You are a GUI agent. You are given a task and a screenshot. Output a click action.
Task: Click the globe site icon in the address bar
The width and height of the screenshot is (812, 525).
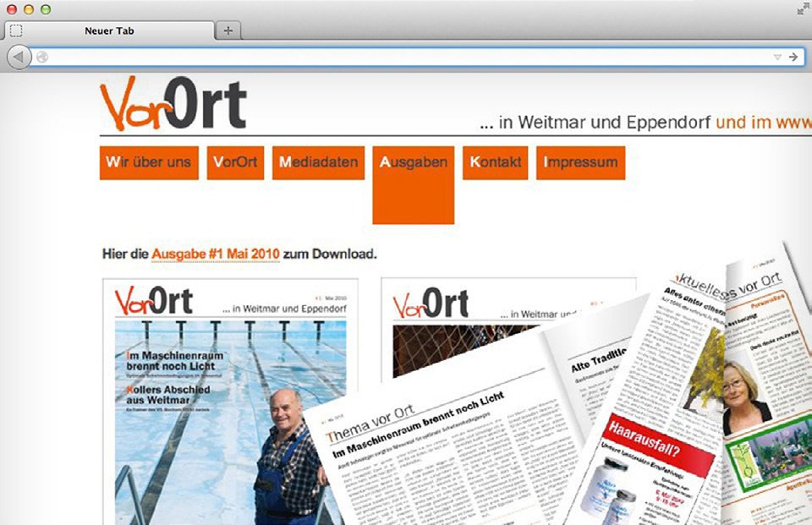point(42,57)
